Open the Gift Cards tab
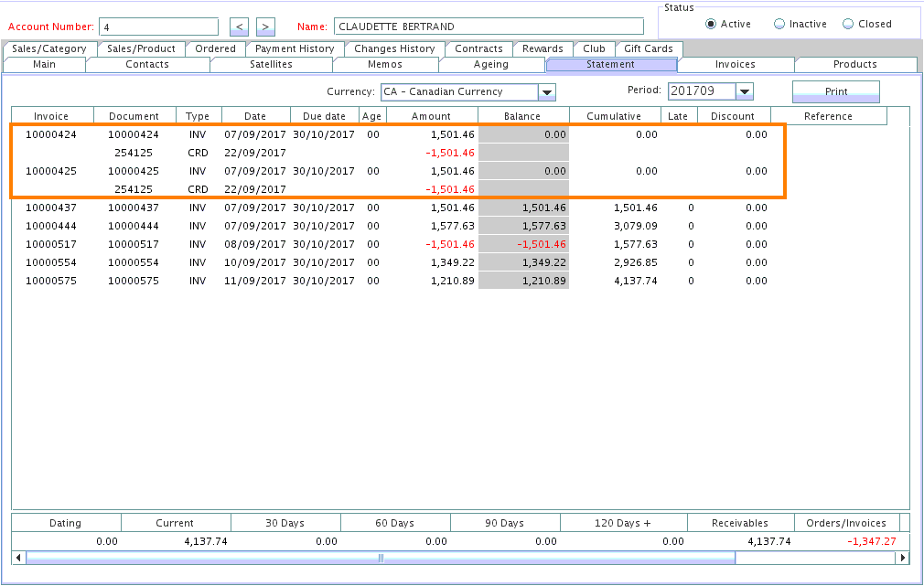This screenshot has width=924, height=586. click(649, 48)
